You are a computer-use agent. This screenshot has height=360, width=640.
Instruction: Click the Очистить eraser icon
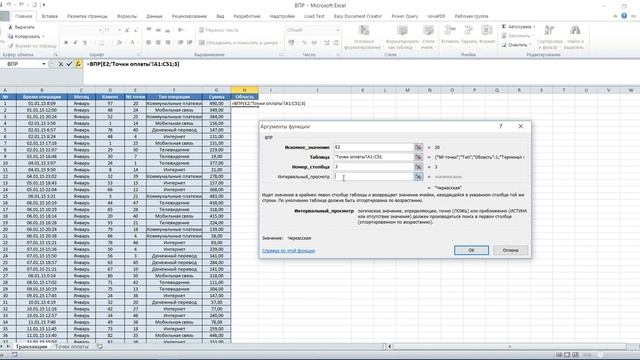[504, 45]
